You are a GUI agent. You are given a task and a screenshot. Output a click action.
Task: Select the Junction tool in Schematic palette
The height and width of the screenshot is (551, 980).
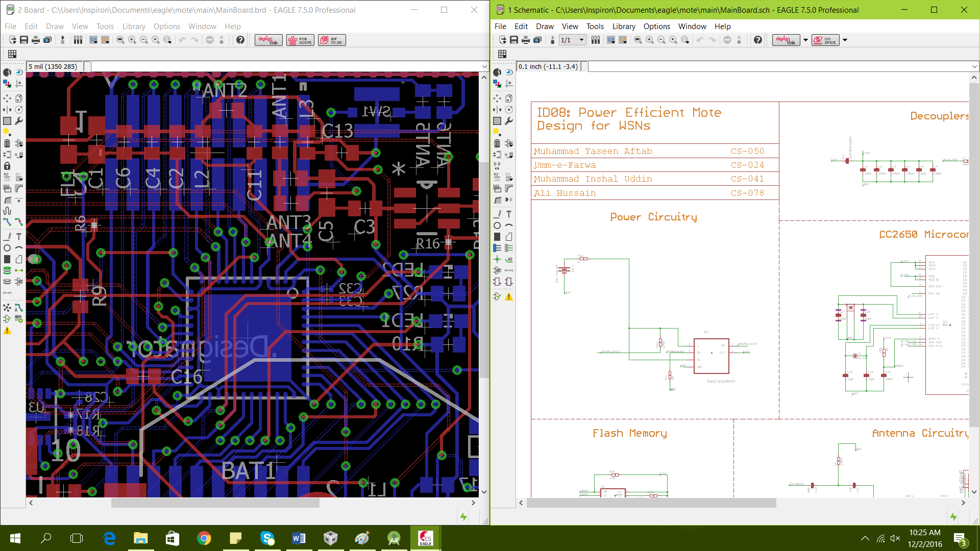(x=497, y=259)
